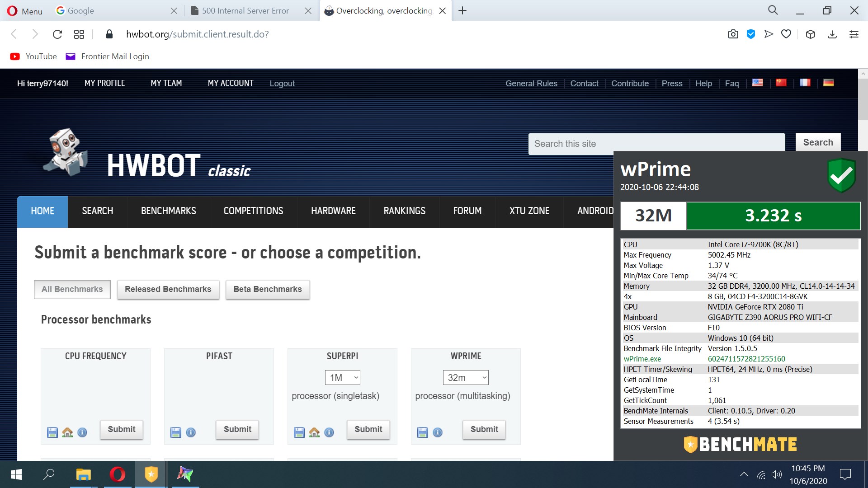Open File Explorer from the taskbar
Image resolution: width=868 pixels, height=488 pixels.
[84, 474]
